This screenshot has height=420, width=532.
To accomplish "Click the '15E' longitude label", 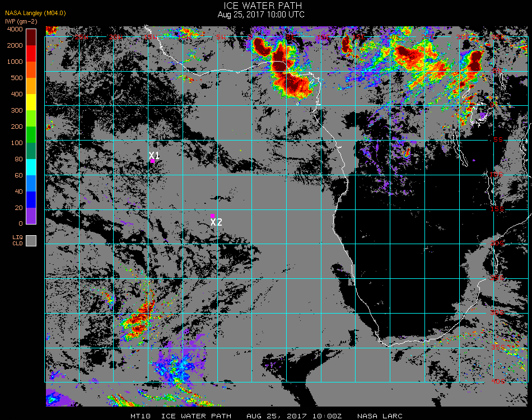I will [358, 37].
